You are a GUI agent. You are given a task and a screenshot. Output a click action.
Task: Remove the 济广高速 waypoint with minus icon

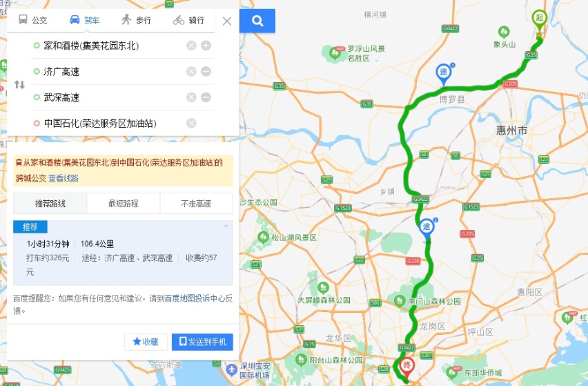(x=206, y=71)
